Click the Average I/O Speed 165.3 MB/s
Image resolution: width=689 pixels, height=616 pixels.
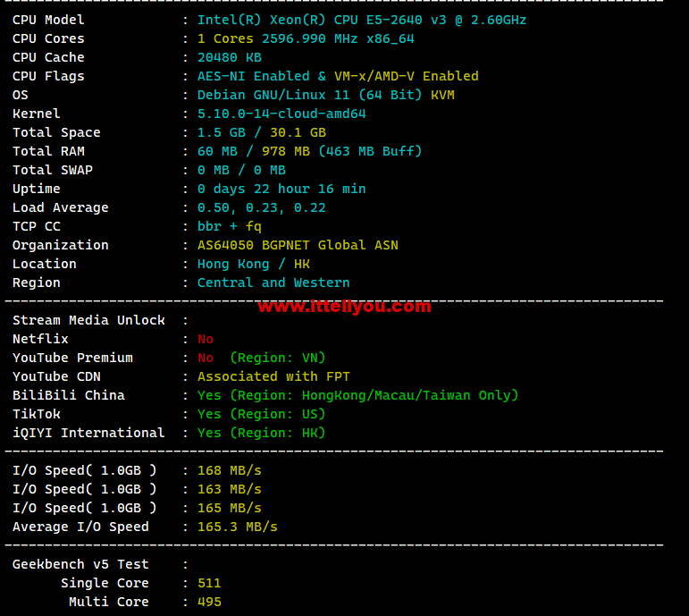pos(238,527)
